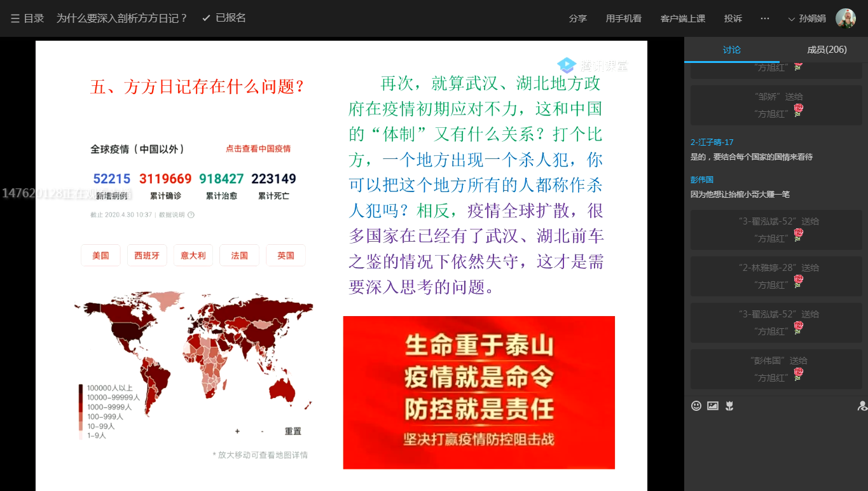The image size is (868, 491).
Task: Click the send image icon
Action: [x=713, y=406]
